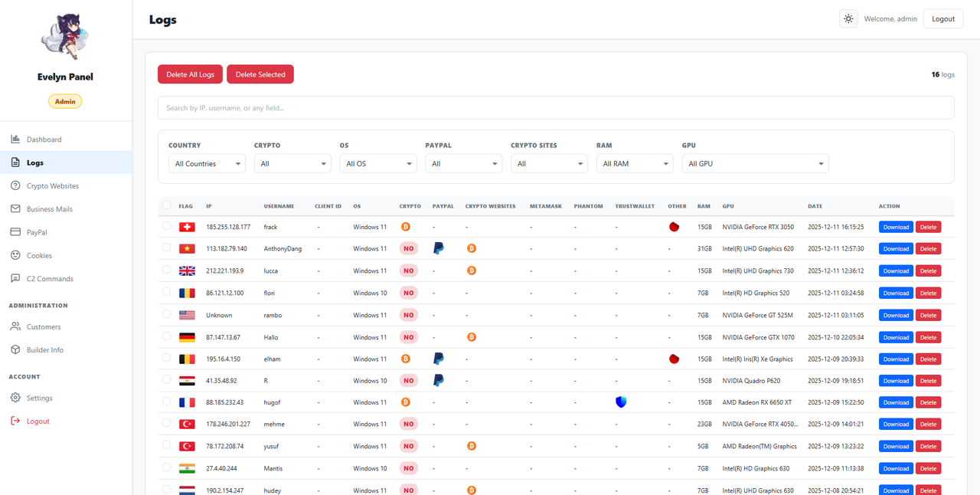Viewport: 980px width, 495px height.
Task: Select the AnthonyDang row checkbox
Action: (x=166, y=248)
